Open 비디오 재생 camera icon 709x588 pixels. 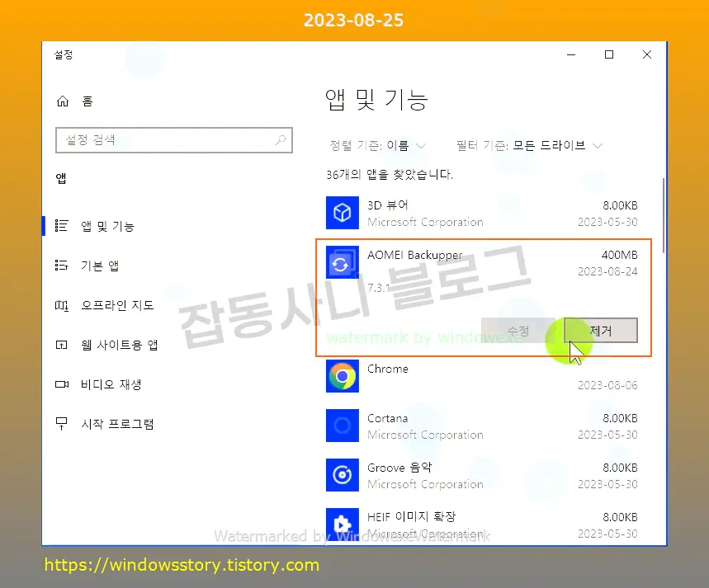(x=62, y=384)
